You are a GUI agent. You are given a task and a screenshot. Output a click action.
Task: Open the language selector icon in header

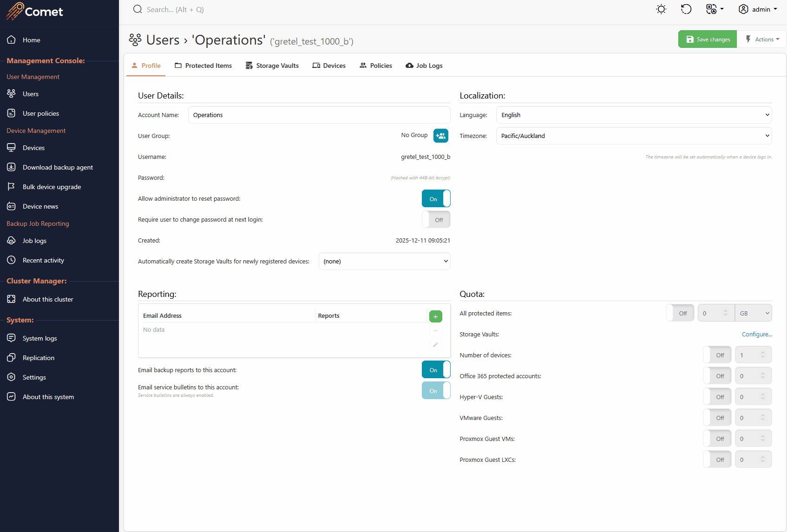[x=714, y=9]
